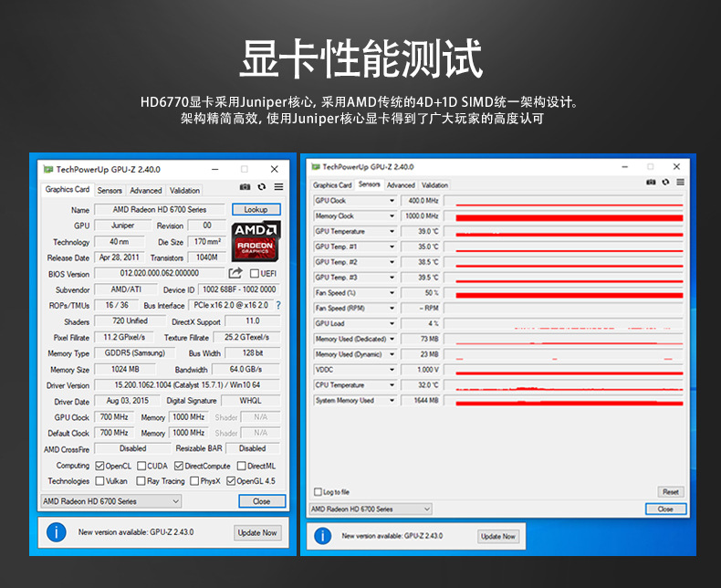The height and width of the screenshot is (588, 721).
Task: Click Close button in left GPU-Z window
Action: [262, 501]
